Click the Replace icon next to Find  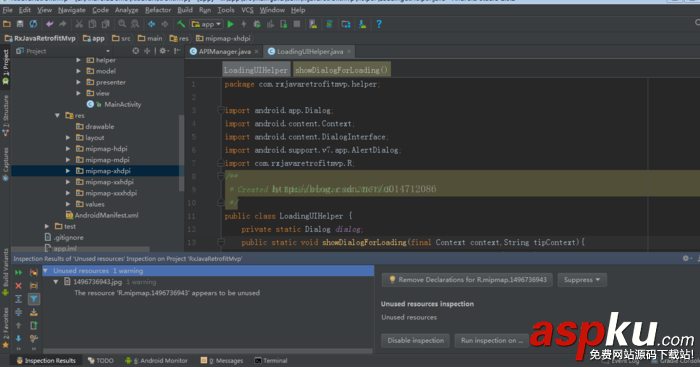click(x=135, y=24)
